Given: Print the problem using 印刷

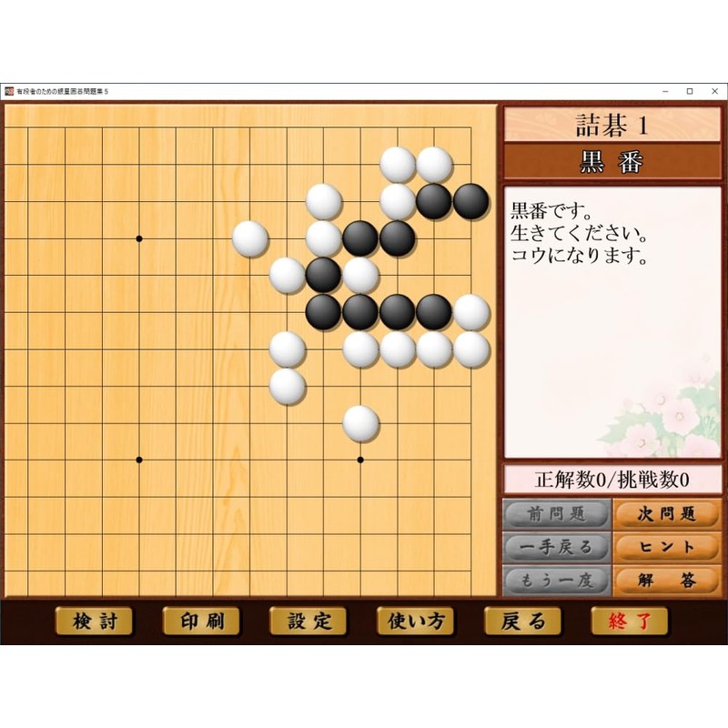Looking at the screenshot, I should pyautogui.click(x=201, y=621).
